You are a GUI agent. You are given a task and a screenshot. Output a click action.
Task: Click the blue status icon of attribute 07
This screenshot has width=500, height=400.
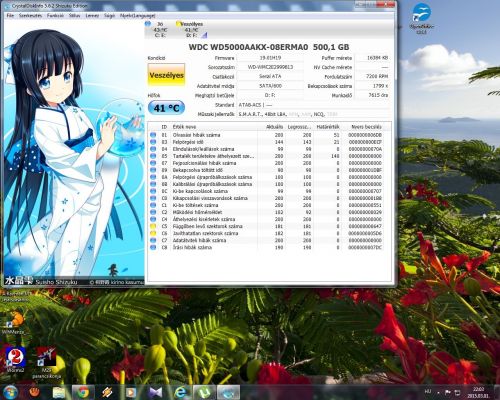tap(153, 163)
